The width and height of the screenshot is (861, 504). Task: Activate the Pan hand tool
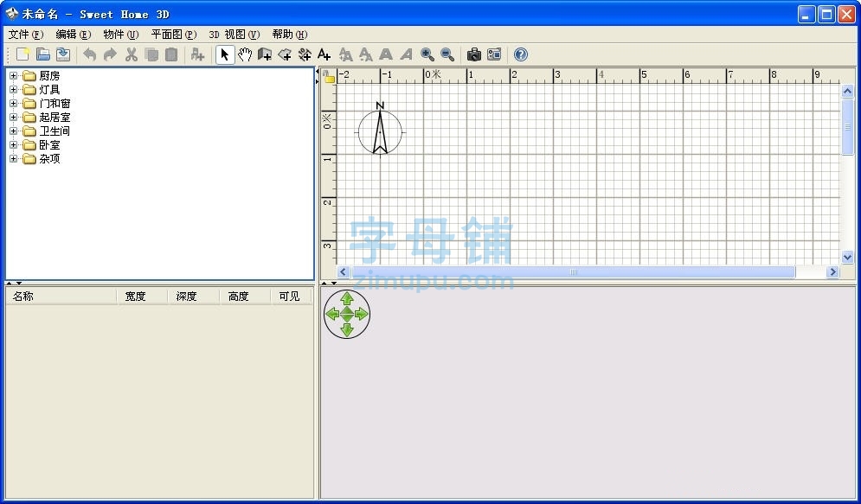tap(245, 54)
